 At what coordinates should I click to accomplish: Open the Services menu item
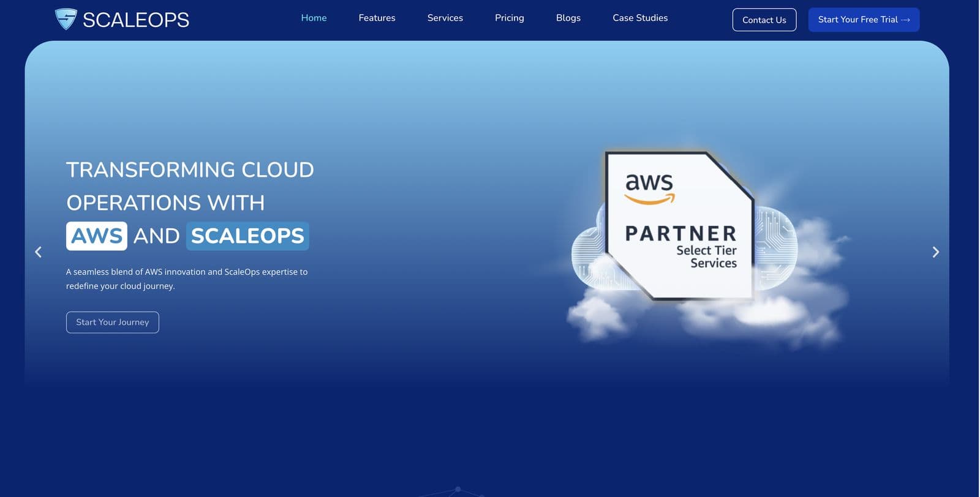pos(445,18)
